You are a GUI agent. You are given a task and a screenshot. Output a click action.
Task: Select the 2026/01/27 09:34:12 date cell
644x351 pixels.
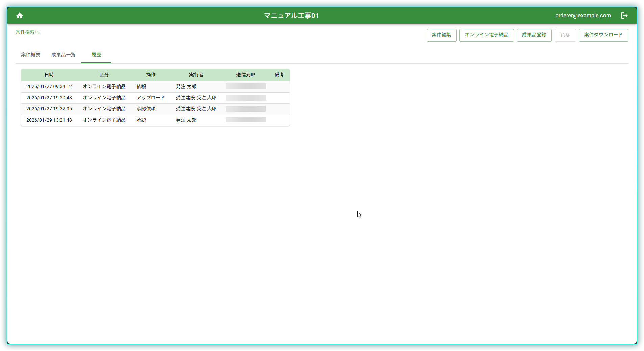[49, 86]
